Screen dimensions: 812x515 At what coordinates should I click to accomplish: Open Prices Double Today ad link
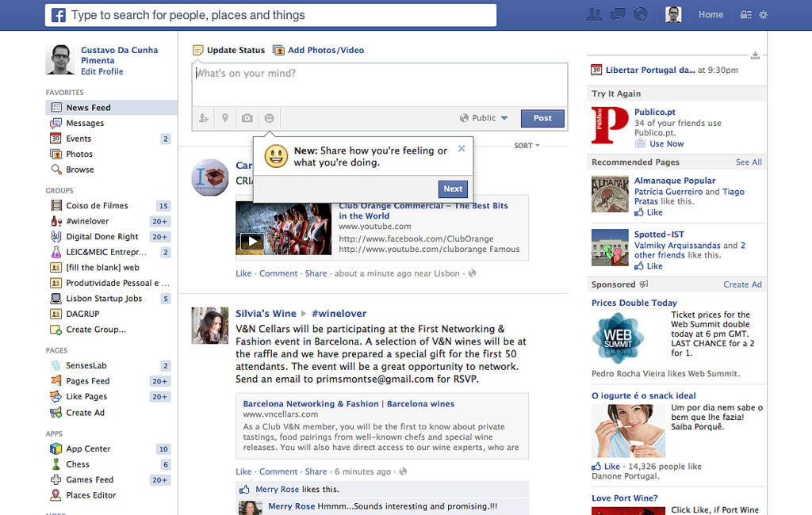(x=634, y=303)
